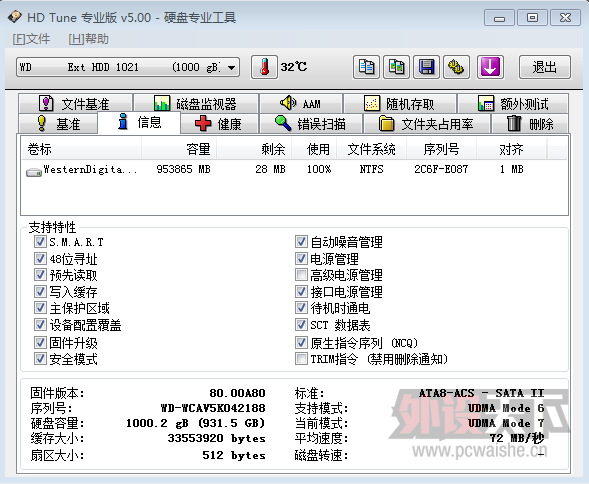Toggle the 安全模式 checkbox
This screenshot has width=589, height=484.
(x=40, y=358)
